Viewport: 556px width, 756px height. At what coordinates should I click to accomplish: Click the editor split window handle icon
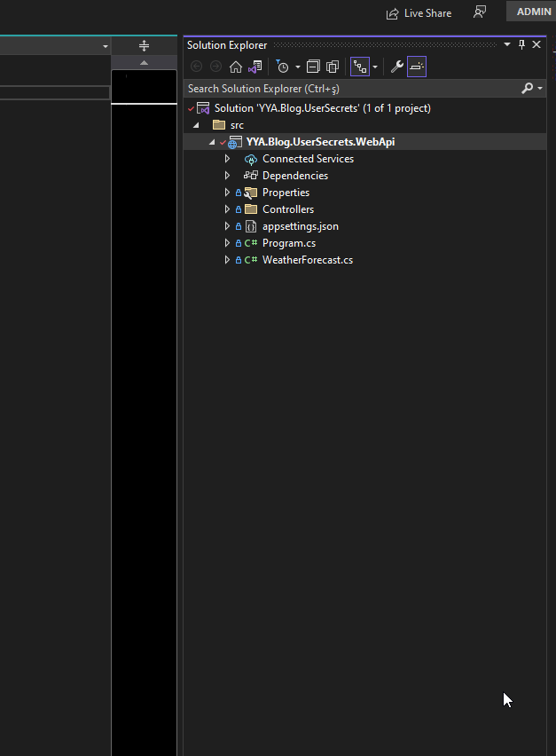point(144,46)
